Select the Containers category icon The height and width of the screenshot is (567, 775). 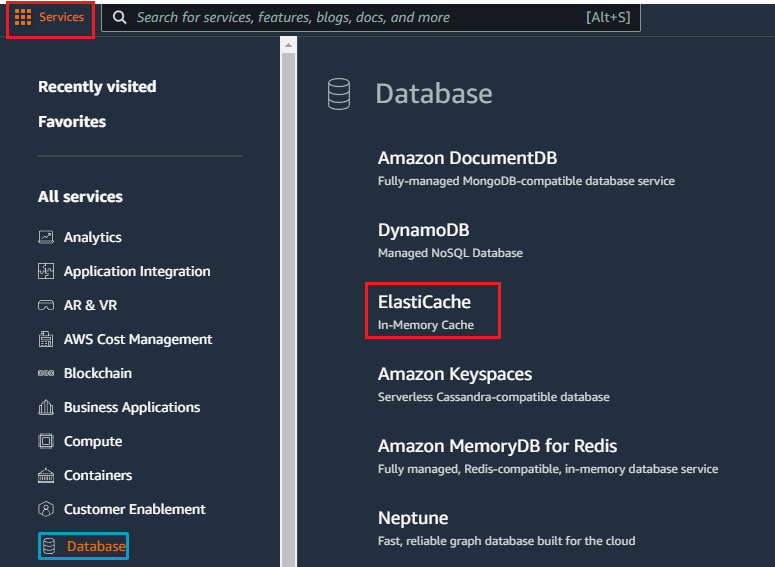[x=46, y=475]
